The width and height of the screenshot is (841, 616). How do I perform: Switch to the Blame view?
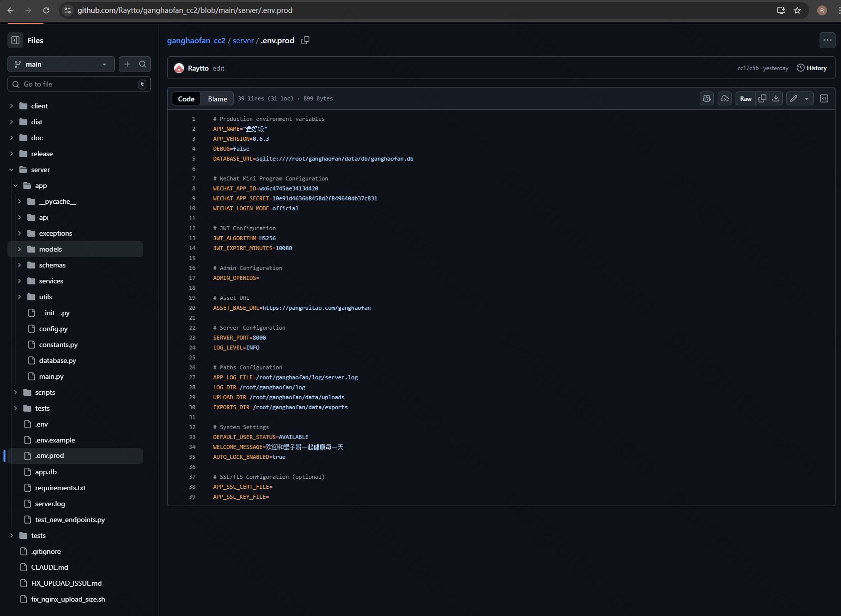tap(217, 98)
